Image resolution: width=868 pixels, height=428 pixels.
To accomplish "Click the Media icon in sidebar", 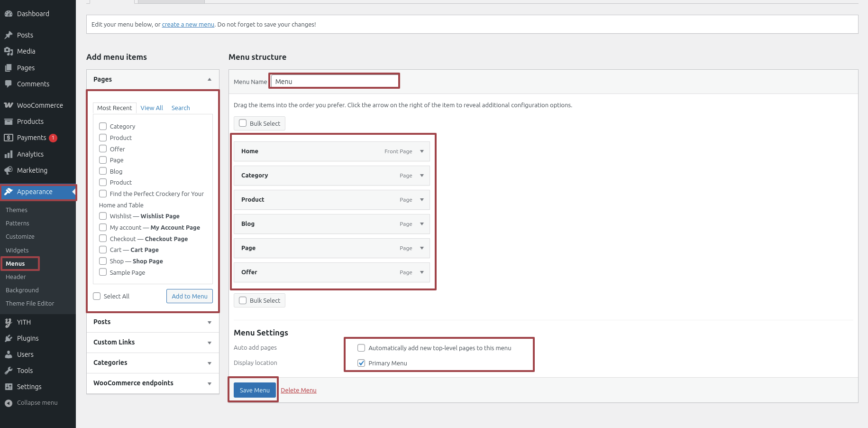I will point(9,51).
